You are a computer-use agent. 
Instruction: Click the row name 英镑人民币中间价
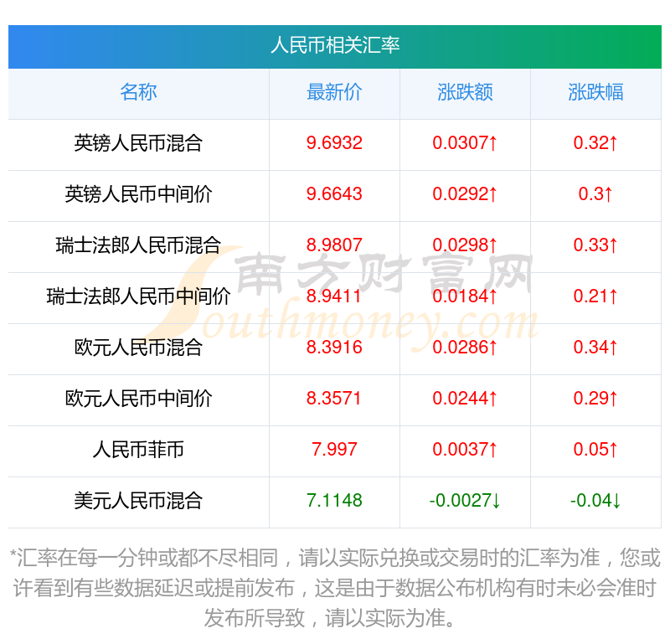[x=138, y=194]
